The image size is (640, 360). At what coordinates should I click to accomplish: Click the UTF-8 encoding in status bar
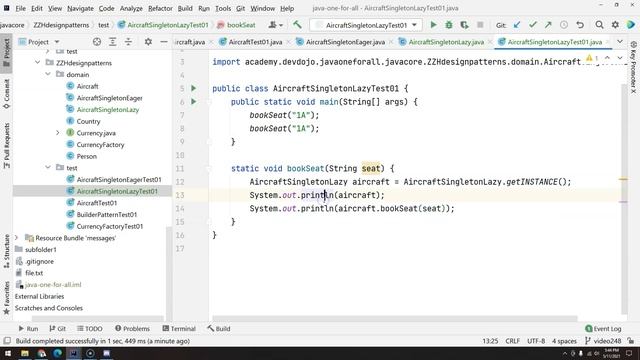click(x=536, y=341)
